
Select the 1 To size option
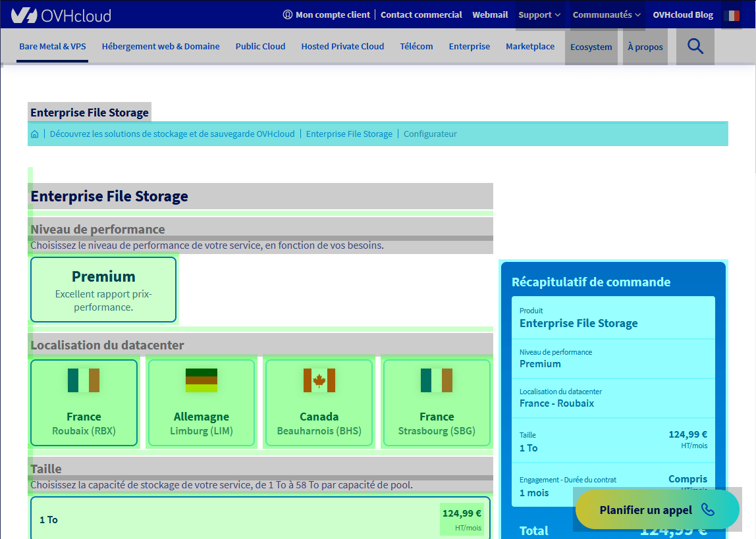[260, 519]
